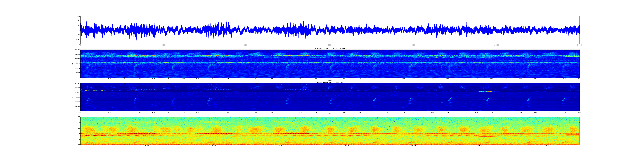
Task: Click the Hz axis label of the L2 norm scalogram
Action: [x=73, y=97]
